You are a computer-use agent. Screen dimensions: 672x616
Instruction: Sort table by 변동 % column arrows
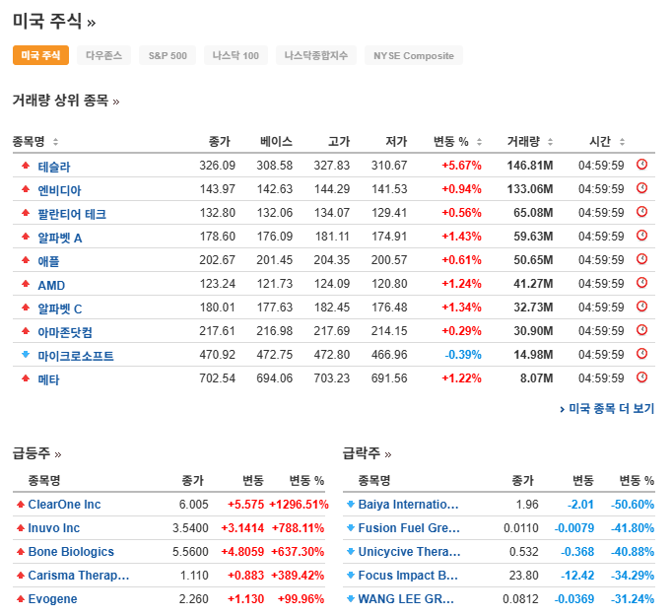479,142
